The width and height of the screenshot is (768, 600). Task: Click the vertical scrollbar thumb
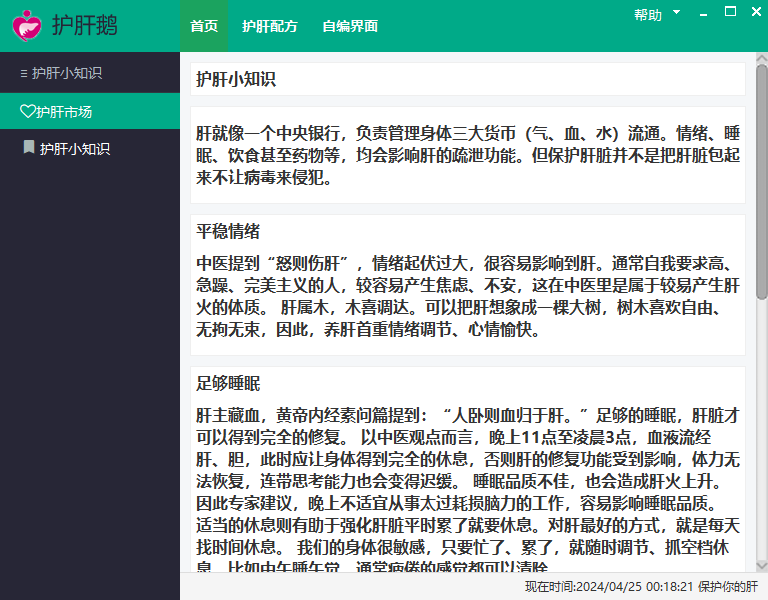coord(762,181)
